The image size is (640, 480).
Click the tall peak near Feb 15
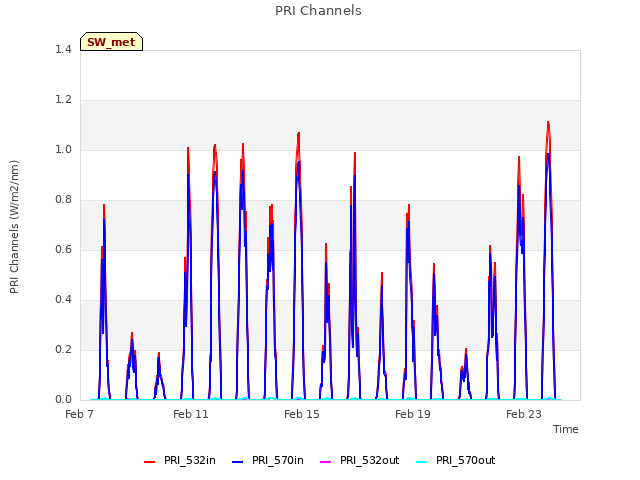[299, 133]
